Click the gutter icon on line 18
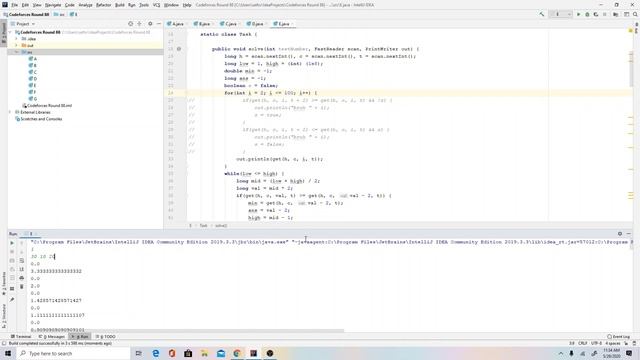 [179, 49]
